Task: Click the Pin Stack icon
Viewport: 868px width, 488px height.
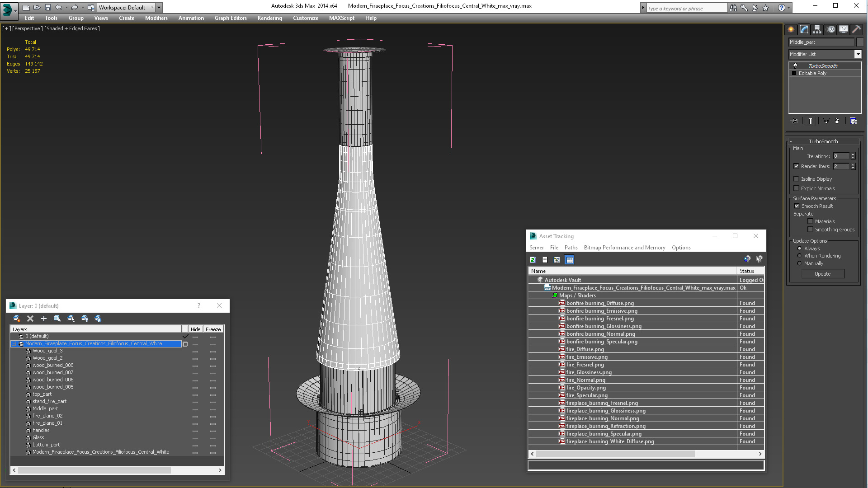Action: click(x=795, y=121)
